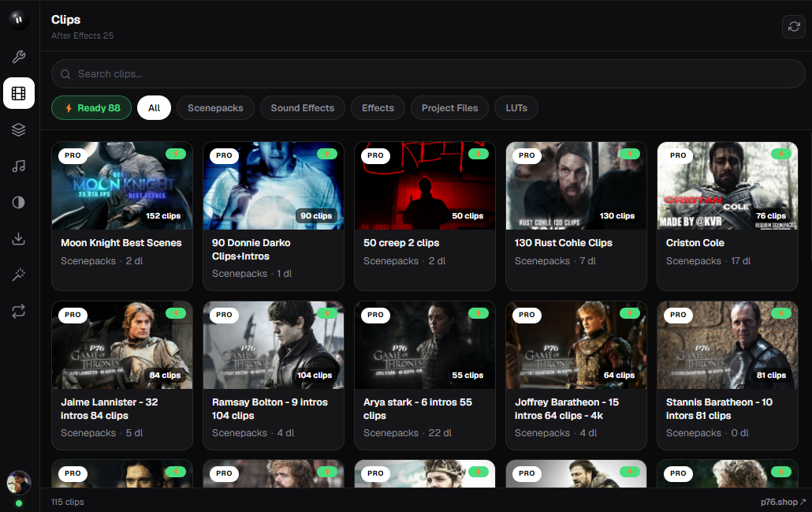
Task: Open Moon Knight Best Scenes thumbnail
Action: (122, 185)
